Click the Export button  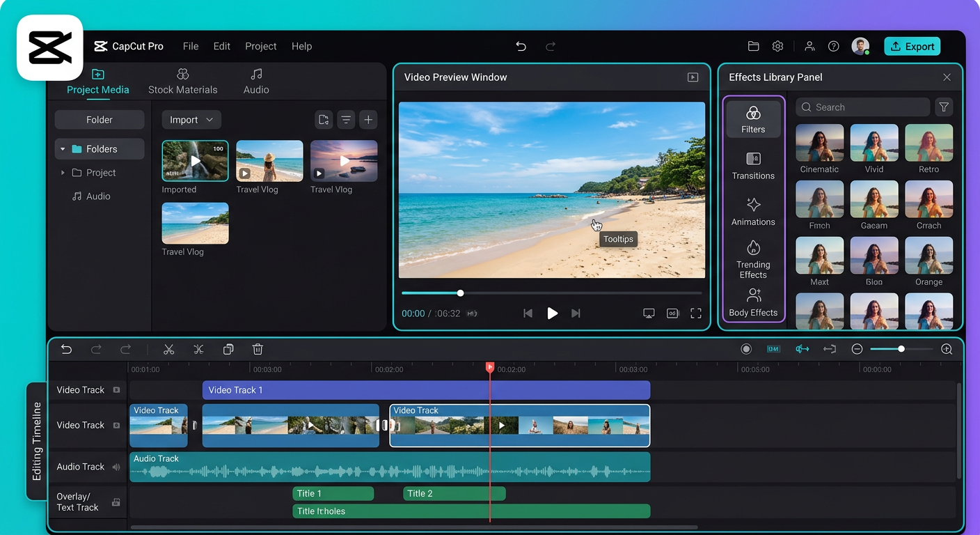point(912,45)
